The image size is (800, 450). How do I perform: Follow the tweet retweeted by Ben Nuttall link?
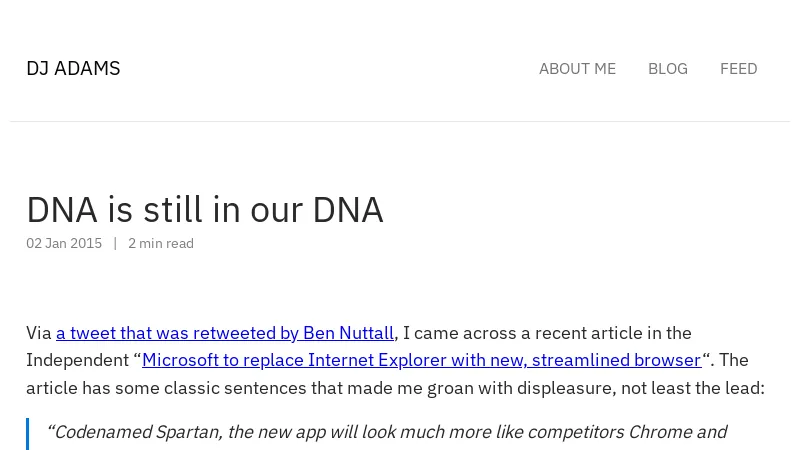pyautogui.click(x=224, y=333)
